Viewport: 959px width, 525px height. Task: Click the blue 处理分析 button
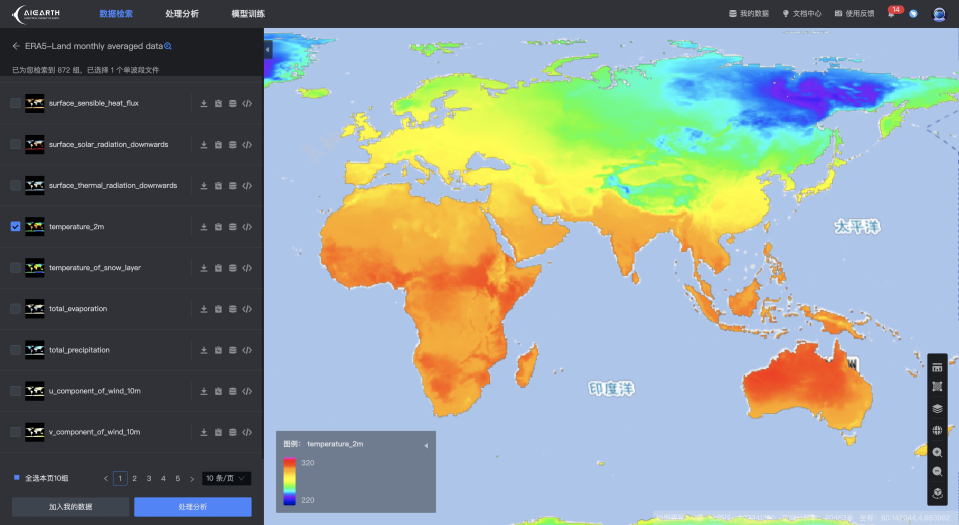point(193,507)
